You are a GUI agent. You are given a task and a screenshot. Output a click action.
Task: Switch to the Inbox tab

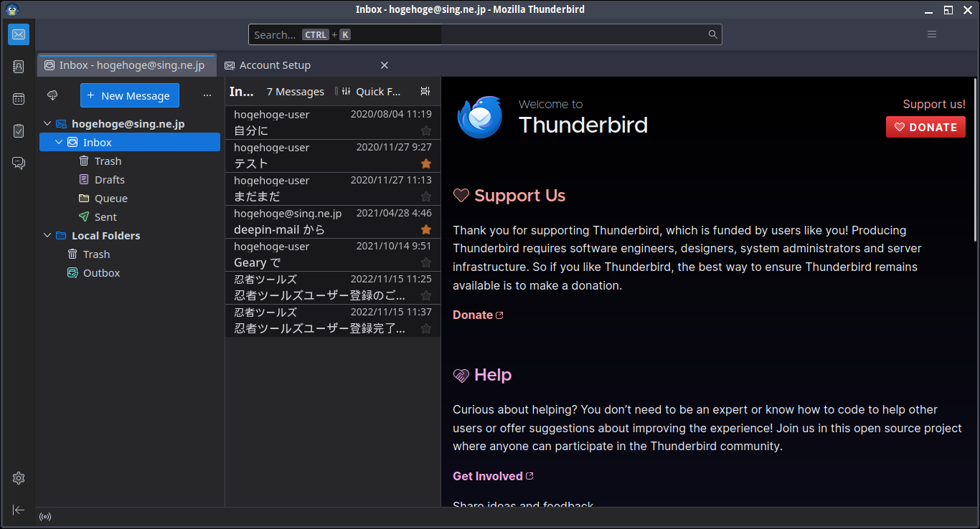click(126, 65)
